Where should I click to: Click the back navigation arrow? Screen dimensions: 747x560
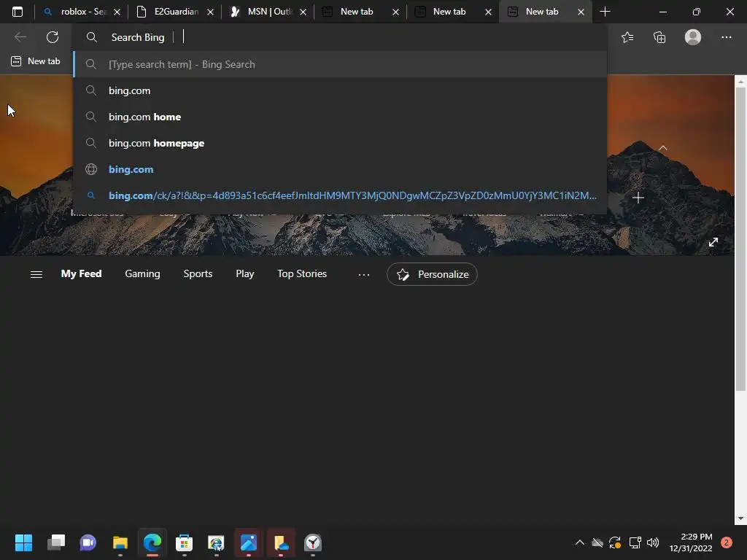click(20, 37)
